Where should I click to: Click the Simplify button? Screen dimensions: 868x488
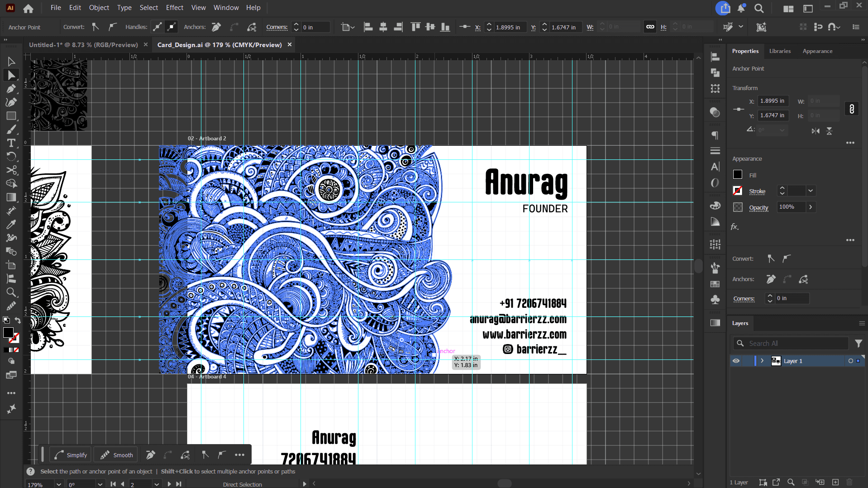(x=71, y=455)
